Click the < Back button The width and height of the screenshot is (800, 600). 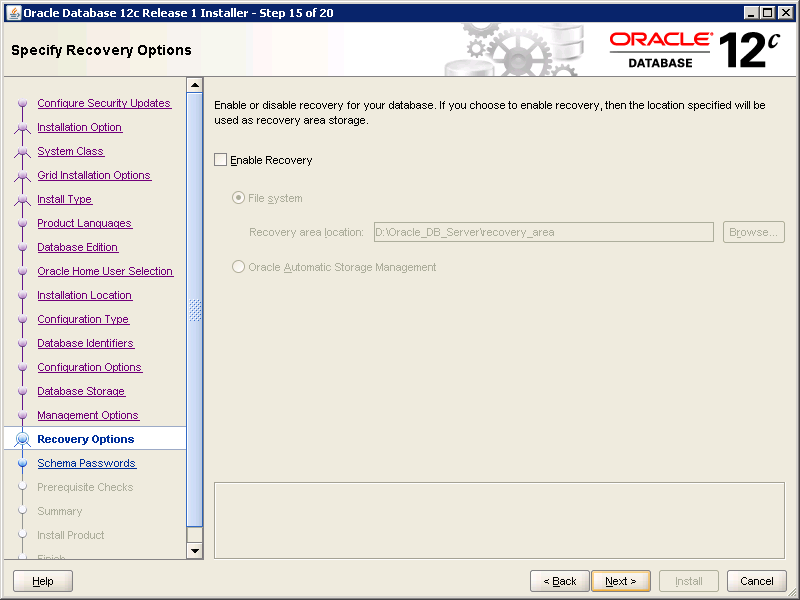pyautogui.click(x=560, y=581)
